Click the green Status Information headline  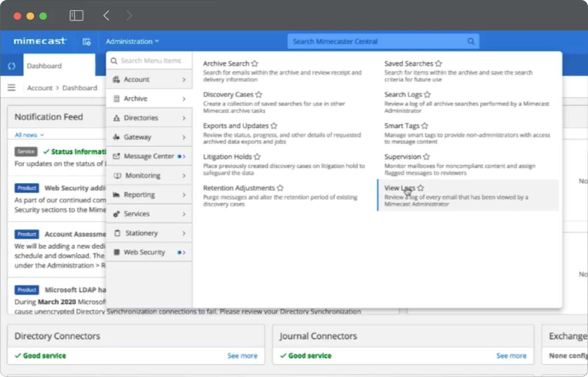[78, 151]
